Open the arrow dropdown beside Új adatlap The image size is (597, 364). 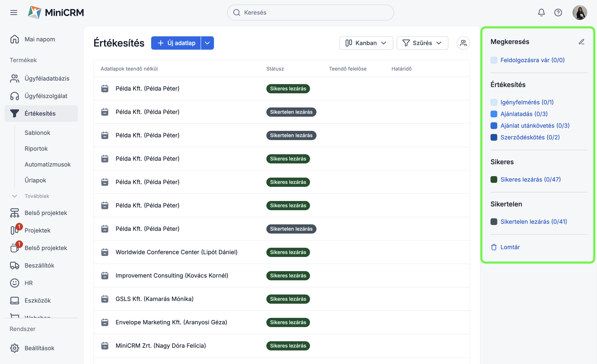coord(207,43)
